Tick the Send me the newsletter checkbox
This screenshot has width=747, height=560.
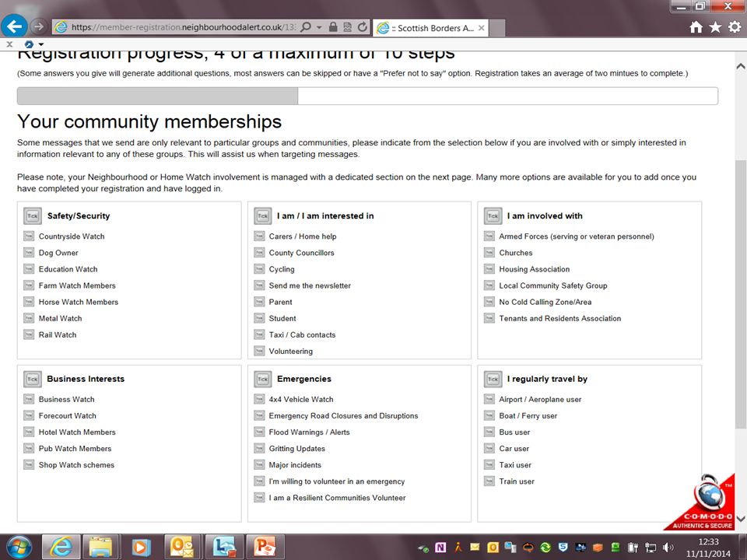[259, 285]
